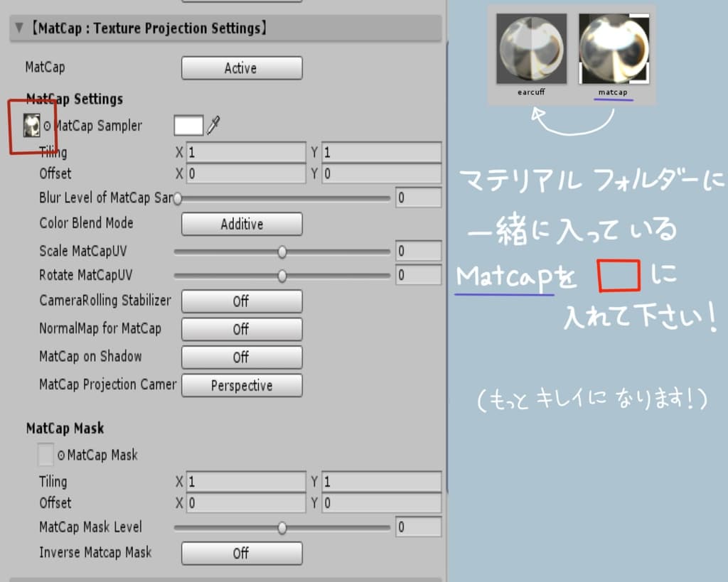This screenshot has height=582, width=728.
Task: Edit MatCap Mask Tiling Y field
Action: pos(381,482)
